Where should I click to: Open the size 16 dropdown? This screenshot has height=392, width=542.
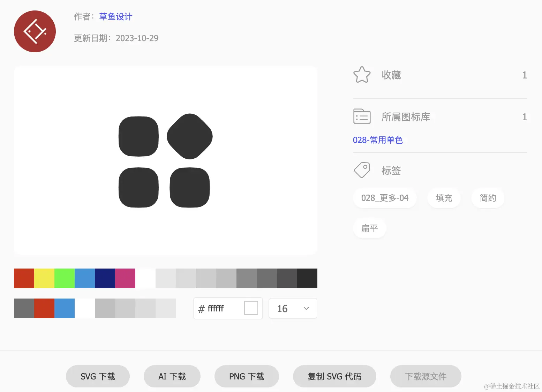click(x=293, y=308)
